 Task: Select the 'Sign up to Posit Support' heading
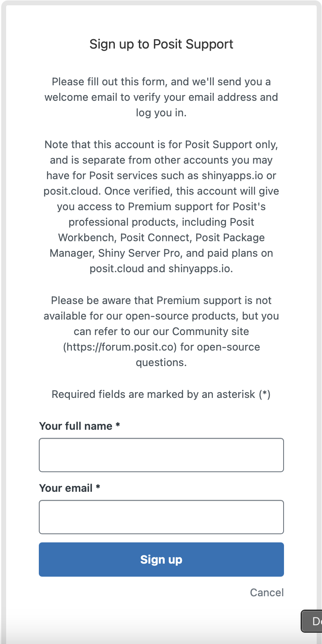(161, 44)
